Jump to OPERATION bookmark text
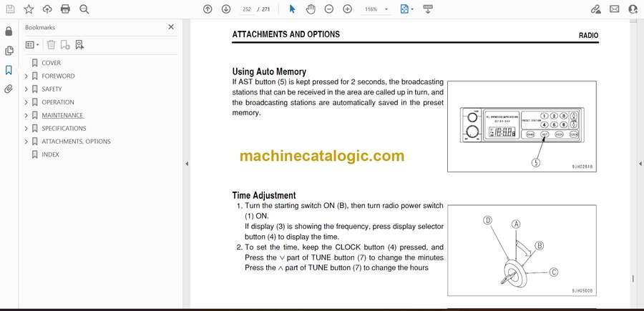 pyautogui.click(x=58, y=102)
